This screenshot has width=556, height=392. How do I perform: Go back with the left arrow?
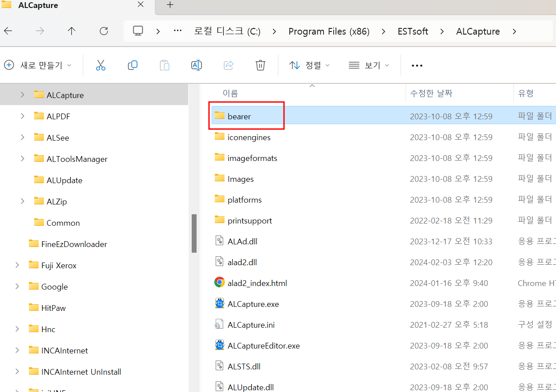(8, 31)
